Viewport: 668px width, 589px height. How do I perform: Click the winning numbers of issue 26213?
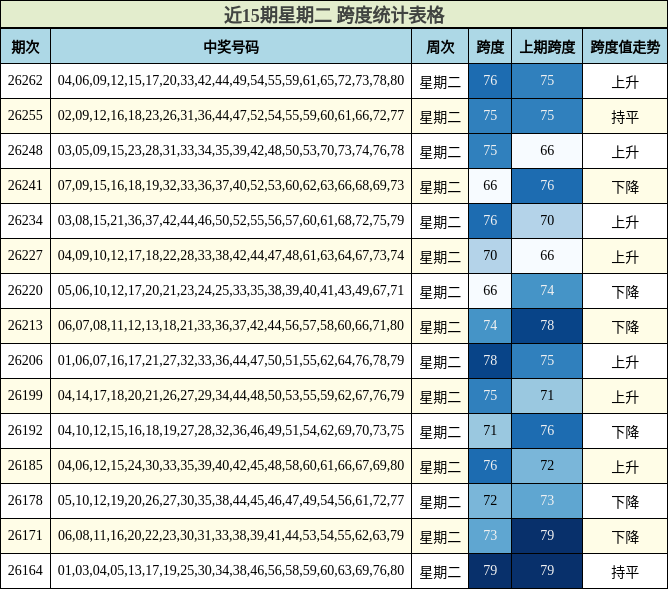click(231, 325)
